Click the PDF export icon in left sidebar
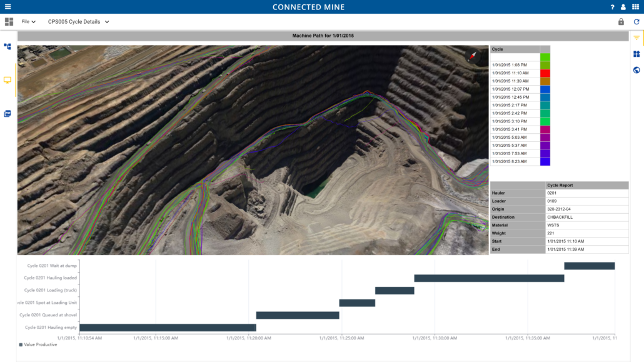The height and width of the screenshot is (362, 644). pos(8,114)
